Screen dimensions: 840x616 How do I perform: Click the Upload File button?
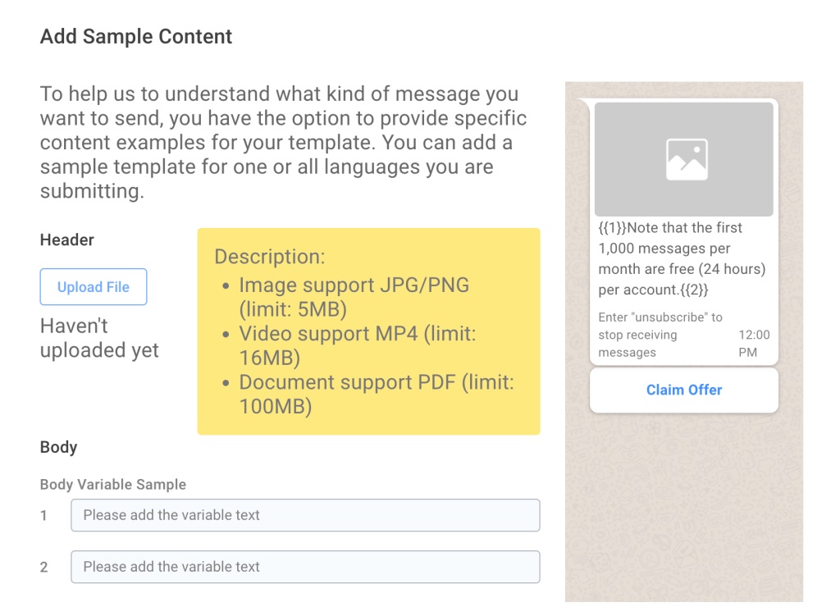click(94, 287)
